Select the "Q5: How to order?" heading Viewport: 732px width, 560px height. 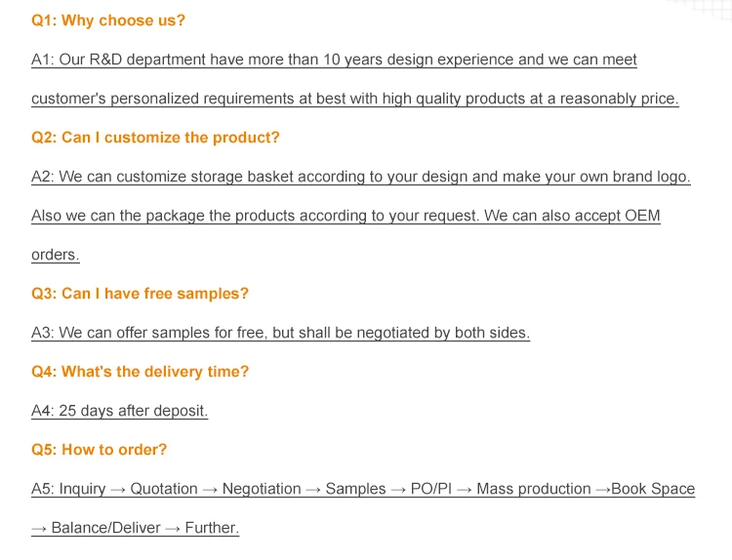[x=99, y=450]
